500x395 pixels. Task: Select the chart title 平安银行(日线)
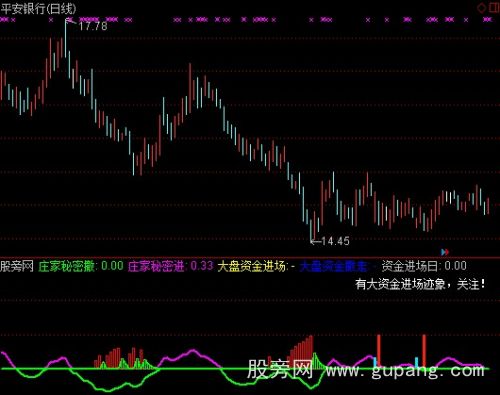[38, 8]
